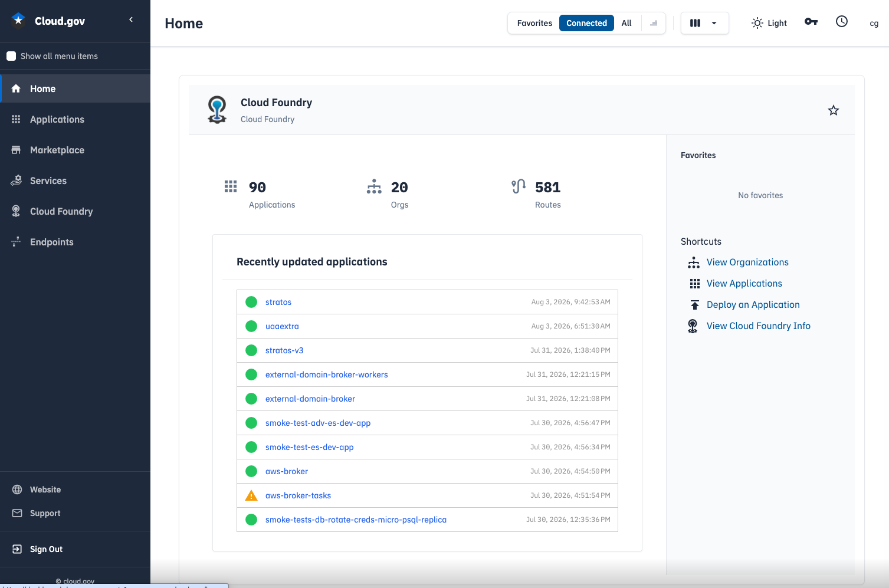Image resolution: width=889 pixels, height=588 pixels.
Task: Check the Show all menu items checkbox
Action: tap(11, 56)
